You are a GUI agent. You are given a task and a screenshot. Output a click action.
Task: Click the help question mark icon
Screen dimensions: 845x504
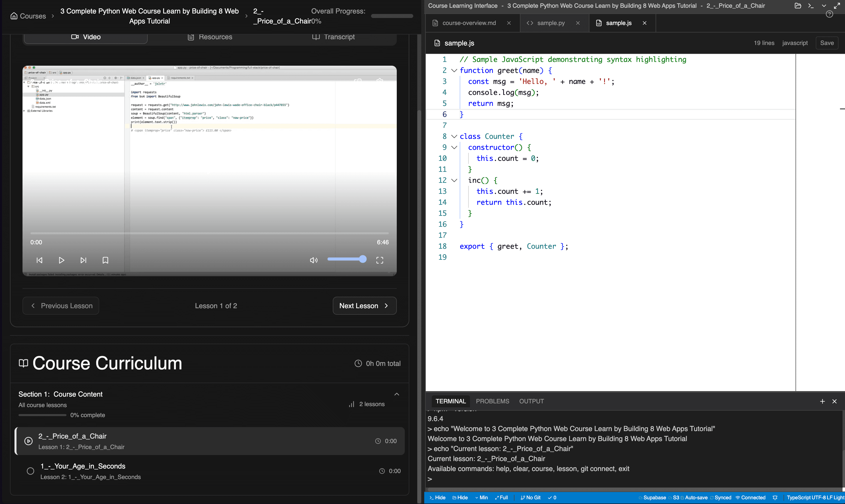click(829, 14)
